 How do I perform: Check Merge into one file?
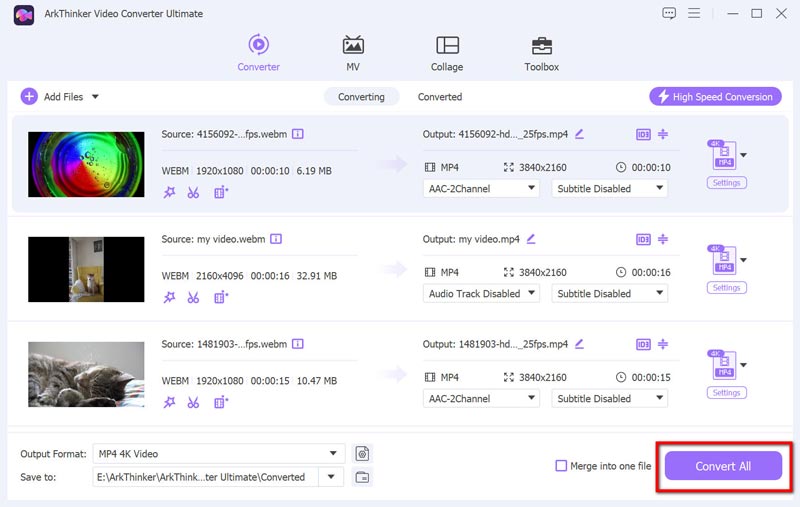[561, 466]
